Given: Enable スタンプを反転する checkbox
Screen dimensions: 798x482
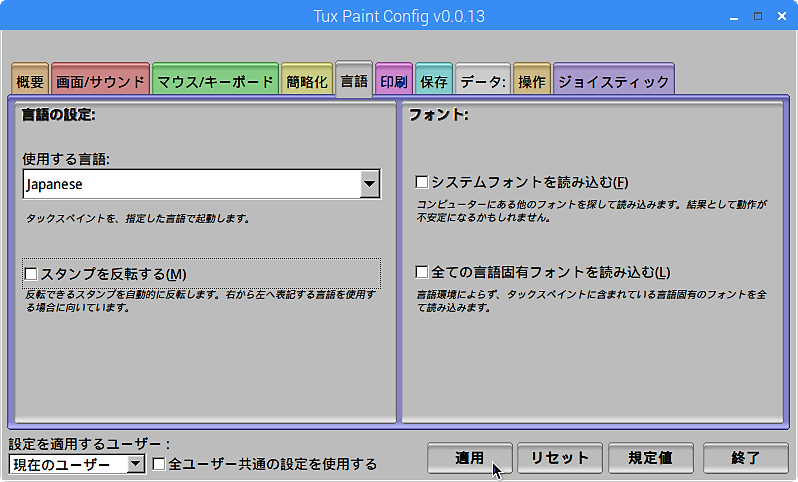Looking at the screenshot, I should (31, 274).
